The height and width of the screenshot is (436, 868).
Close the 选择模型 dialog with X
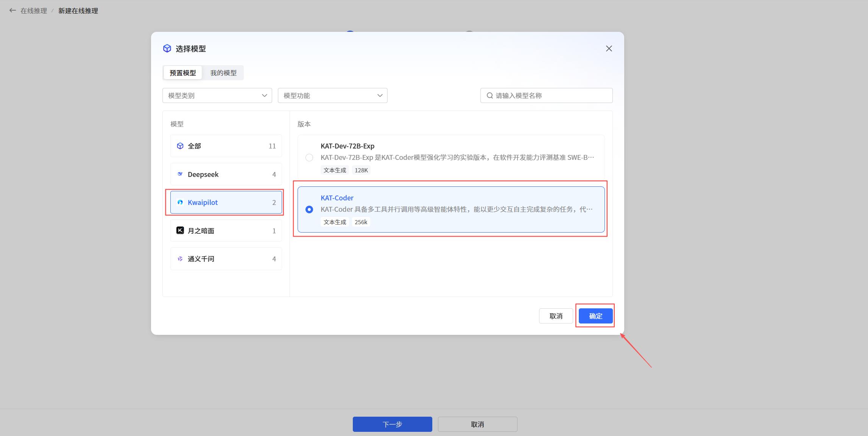tap(609, 48)
